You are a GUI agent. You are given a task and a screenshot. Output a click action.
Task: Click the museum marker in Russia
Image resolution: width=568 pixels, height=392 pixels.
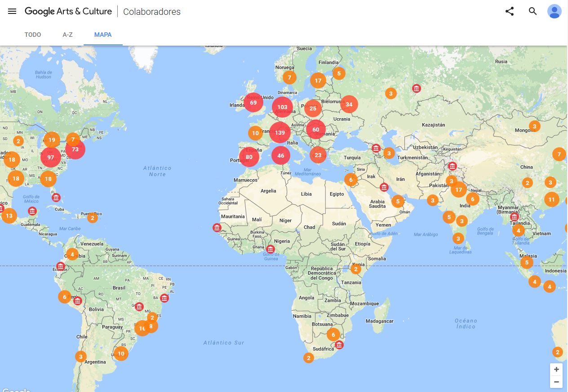(x=417, y=88)
